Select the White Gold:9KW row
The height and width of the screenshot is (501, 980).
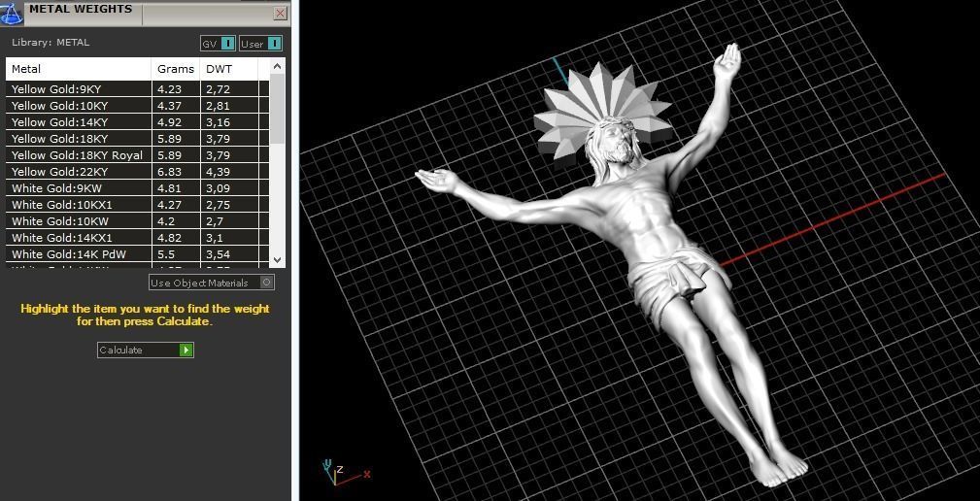(x=138, y=188)
